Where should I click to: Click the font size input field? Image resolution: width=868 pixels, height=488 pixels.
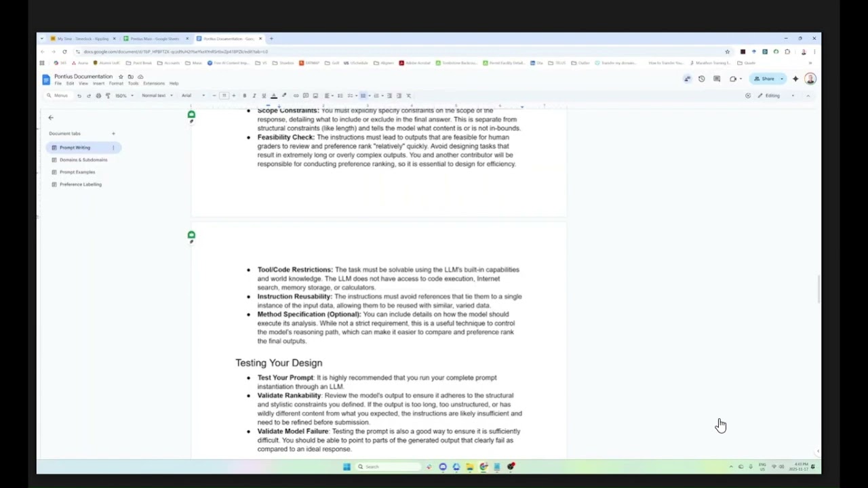coord(224,96)
